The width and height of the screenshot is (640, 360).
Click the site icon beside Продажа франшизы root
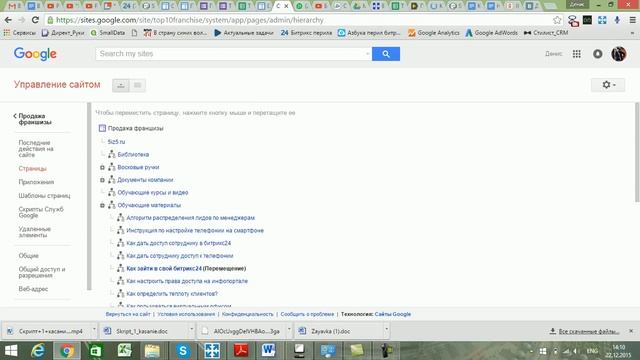(x=102, y=128)
